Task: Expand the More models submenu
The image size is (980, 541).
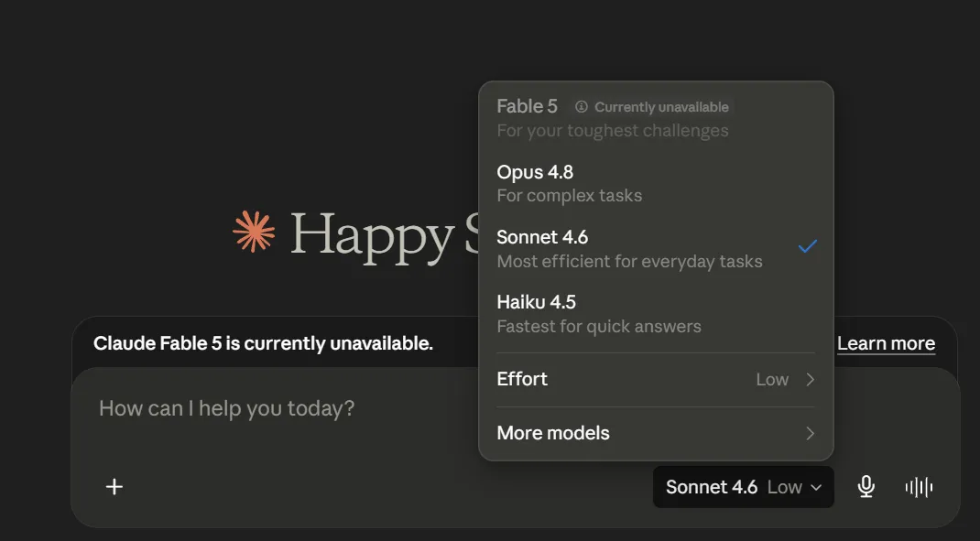Action: click(x=656, y=433)
